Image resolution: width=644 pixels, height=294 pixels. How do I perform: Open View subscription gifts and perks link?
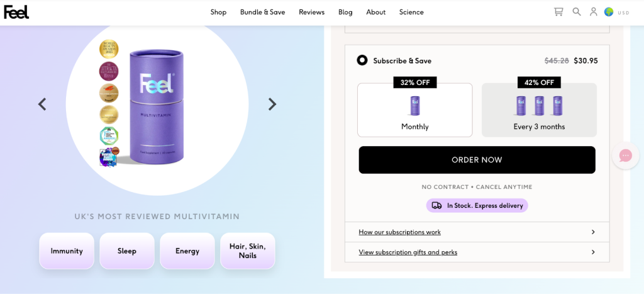click(408, 252)
